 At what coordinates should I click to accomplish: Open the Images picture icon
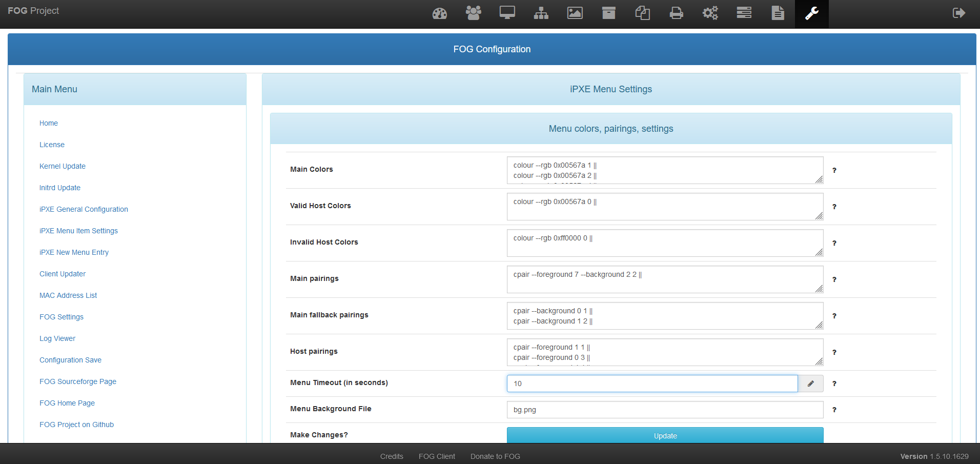point(575,13)
